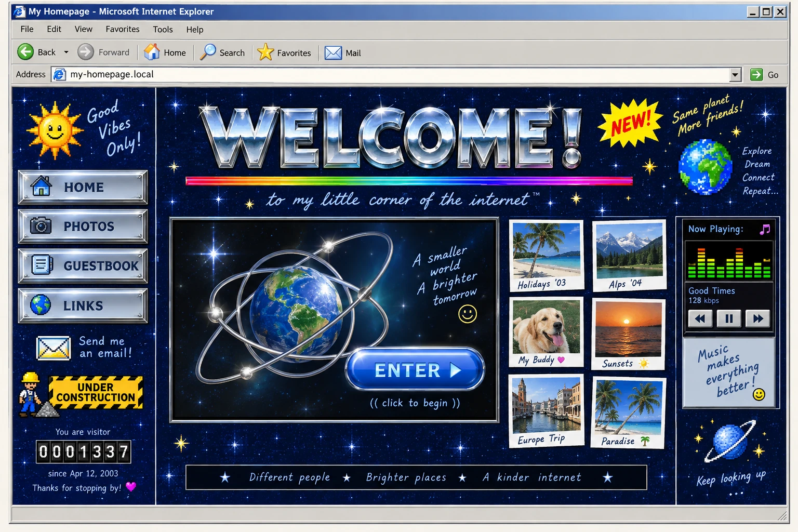Open the Alps '04 photo
The height and width of the screenshot is (532, 798).
pos(629,256)
